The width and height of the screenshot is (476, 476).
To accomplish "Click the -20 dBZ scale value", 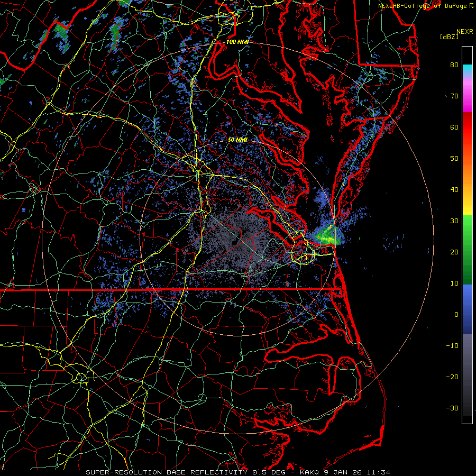I will point(452,377).
